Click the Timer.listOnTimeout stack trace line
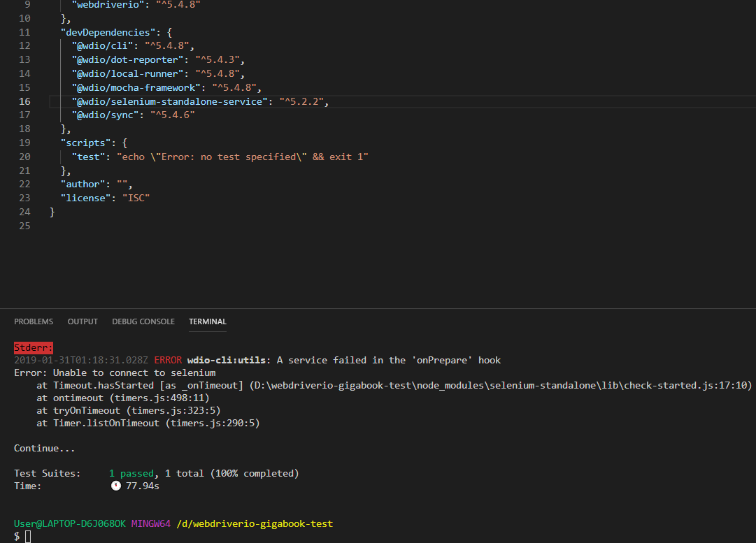 (148, 423)
